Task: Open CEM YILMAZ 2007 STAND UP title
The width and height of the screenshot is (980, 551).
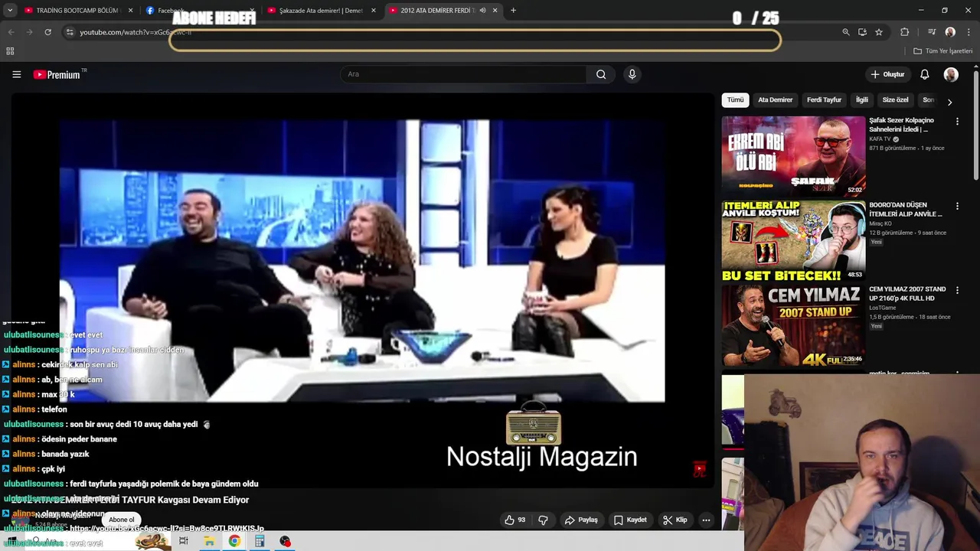Action: [x=908, y=294]
